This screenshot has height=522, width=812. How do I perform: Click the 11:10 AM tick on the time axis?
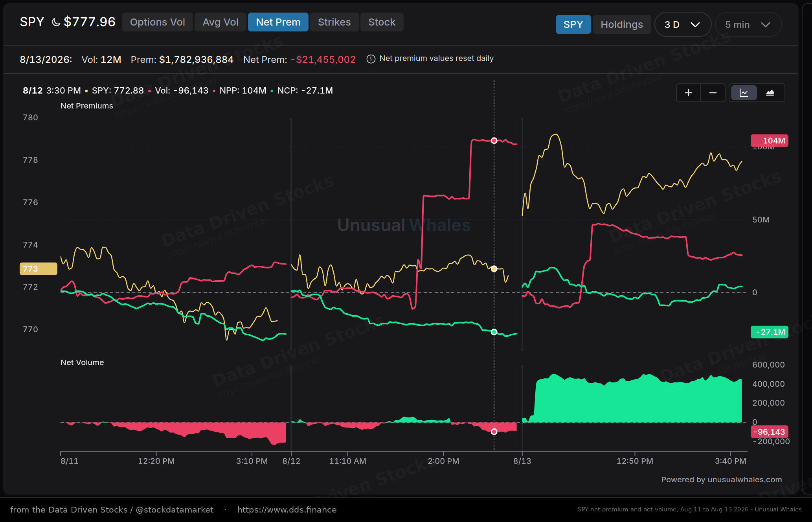(347, 461)
